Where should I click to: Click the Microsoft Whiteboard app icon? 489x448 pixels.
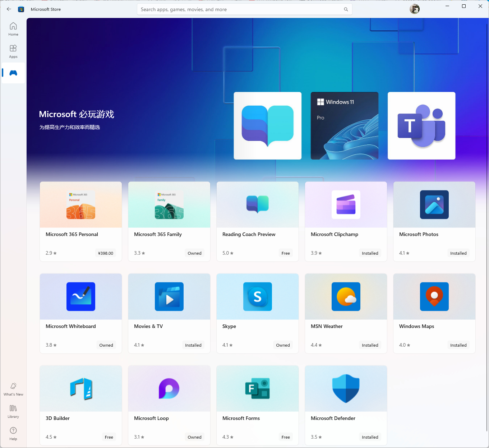click(81, 297)
